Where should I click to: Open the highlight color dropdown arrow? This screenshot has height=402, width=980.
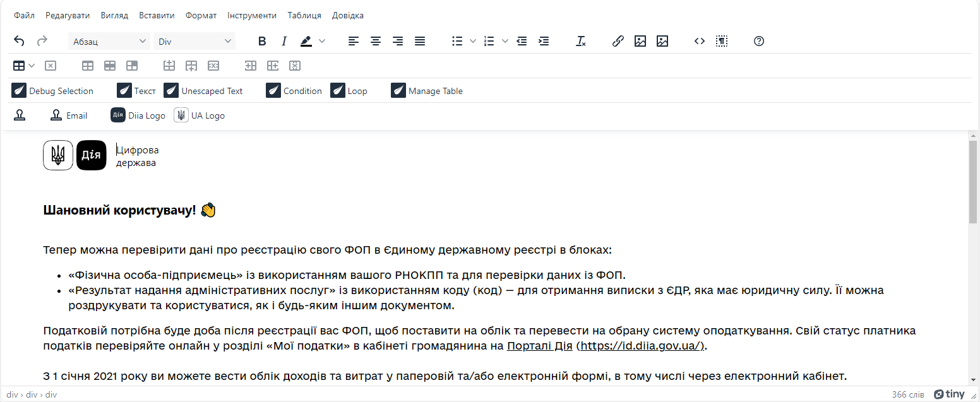pos(322,41)
